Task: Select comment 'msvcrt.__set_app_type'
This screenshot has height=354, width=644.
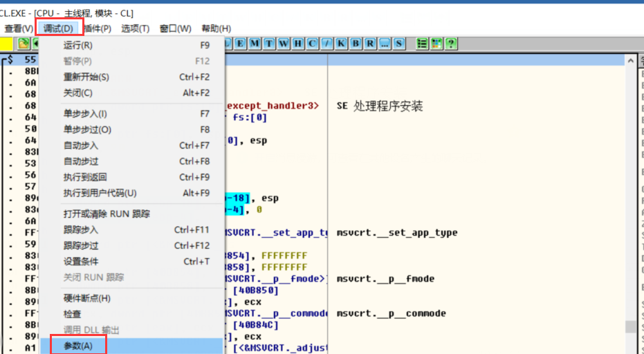Action: [x=397, y=233]
